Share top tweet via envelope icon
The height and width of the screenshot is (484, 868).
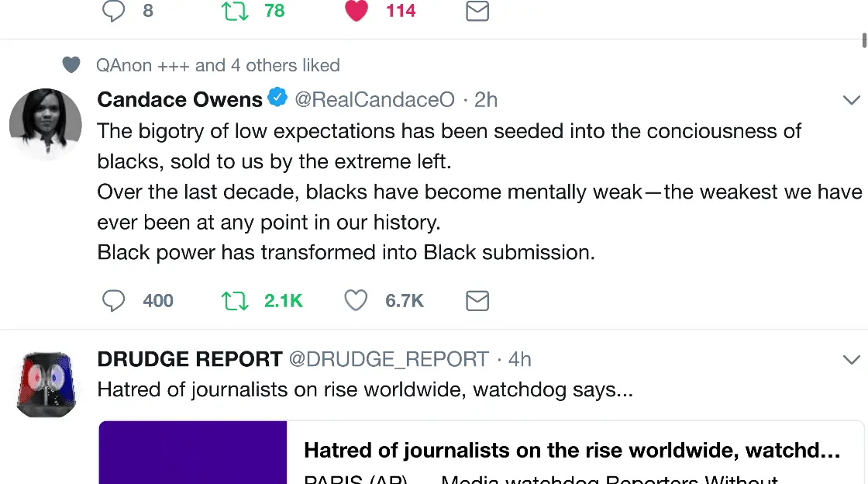point(477,11)
